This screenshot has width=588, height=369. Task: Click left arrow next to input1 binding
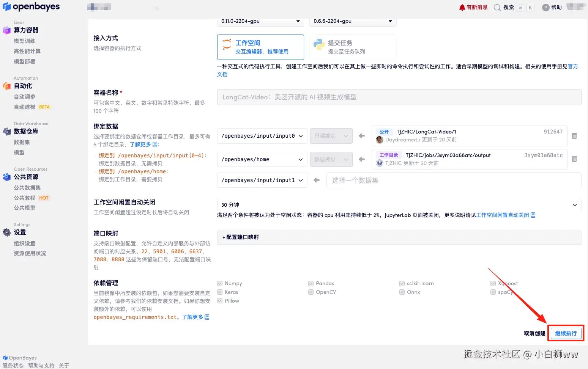coord(316,180)
